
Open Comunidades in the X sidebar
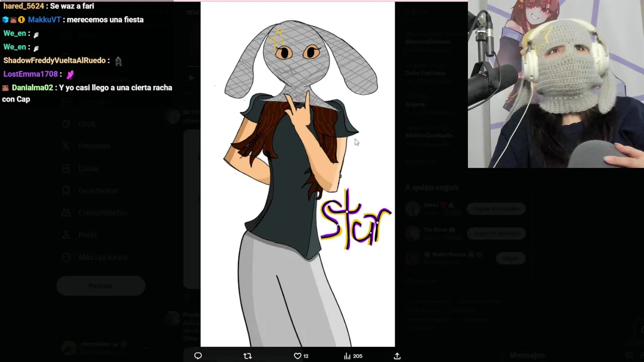coord(95,213)
